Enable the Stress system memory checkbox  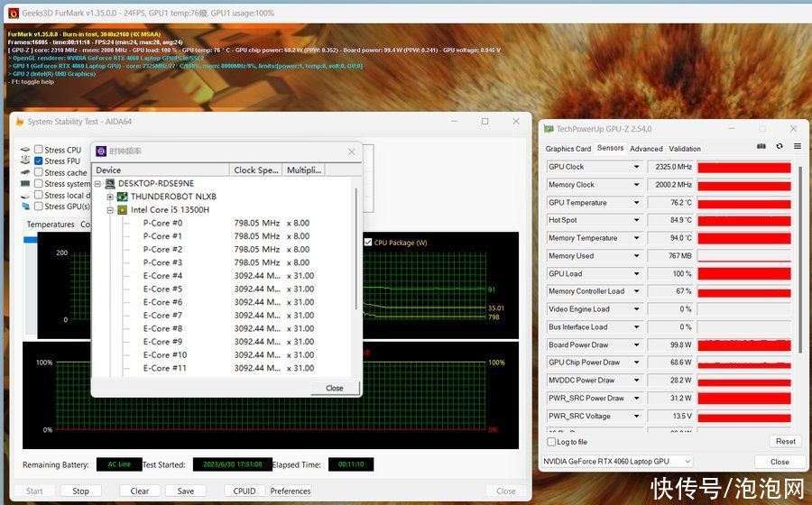[x=38, y=184]
